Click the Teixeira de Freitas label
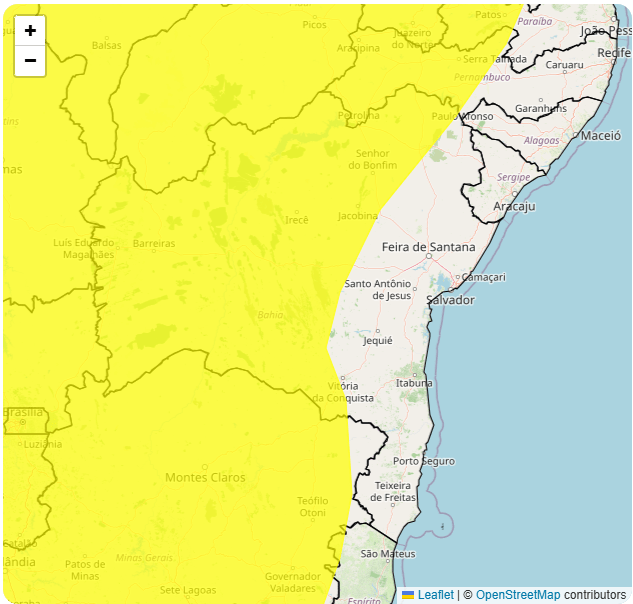 [x=393, y=491]
